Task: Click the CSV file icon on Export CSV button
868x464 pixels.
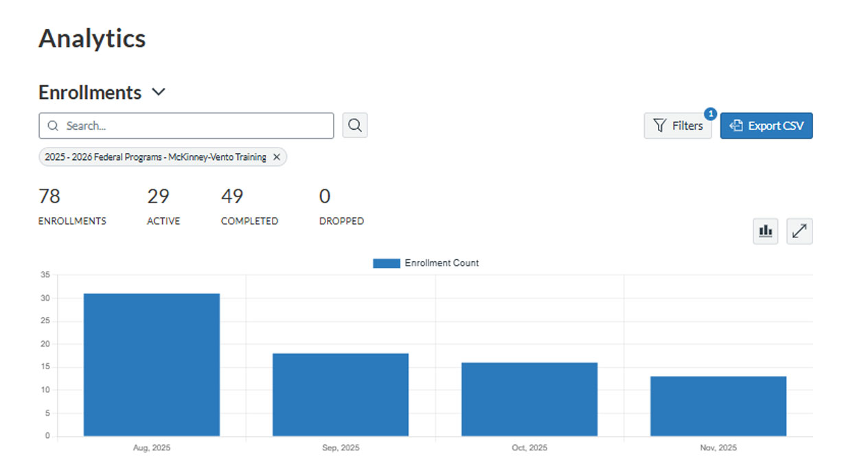Action: point(736,126)
